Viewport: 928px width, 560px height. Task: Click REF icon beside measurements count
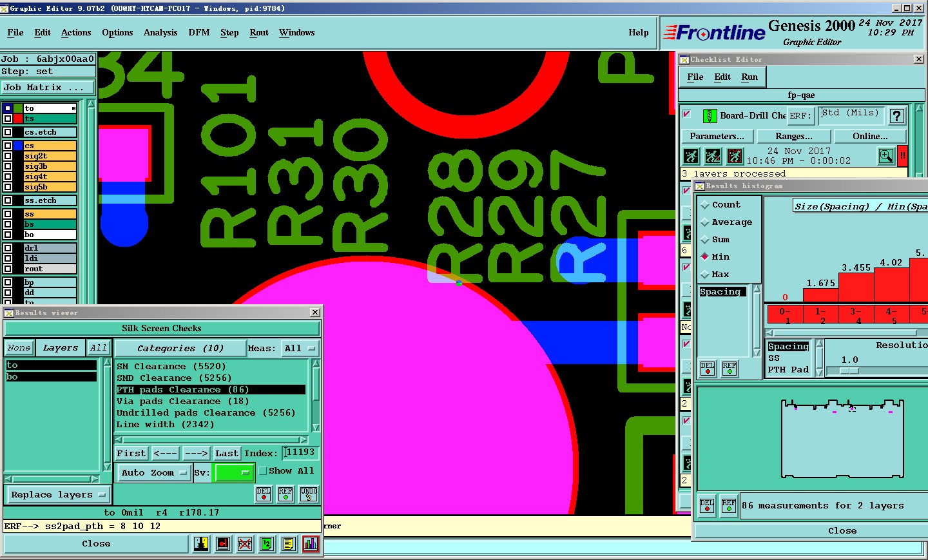tap(729, 506)
